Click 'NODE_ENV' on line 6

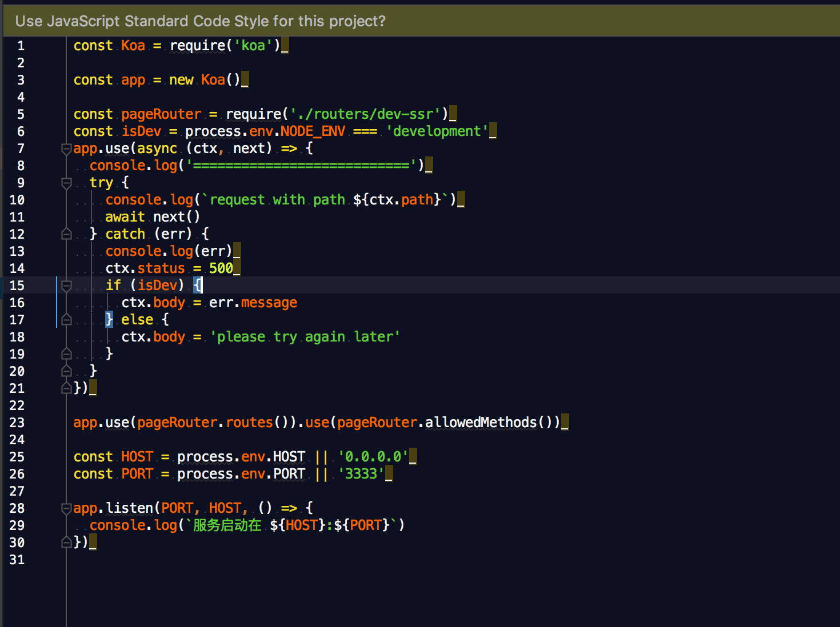313,131
